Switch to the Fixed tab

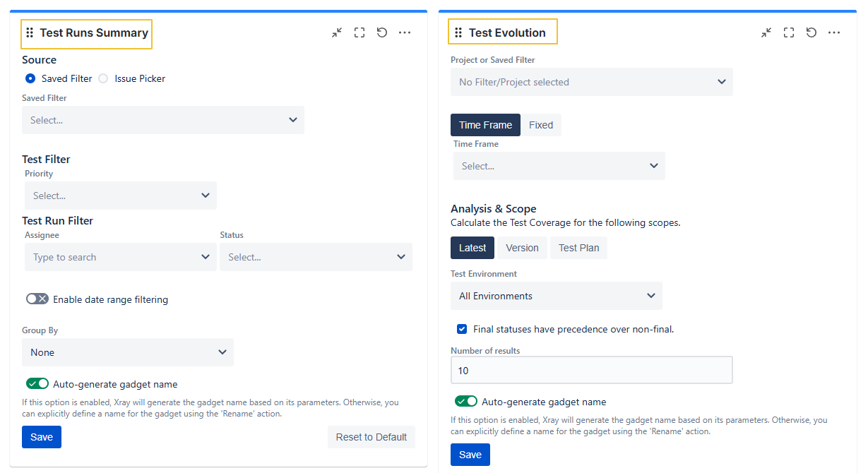click(x=541, y=125)
